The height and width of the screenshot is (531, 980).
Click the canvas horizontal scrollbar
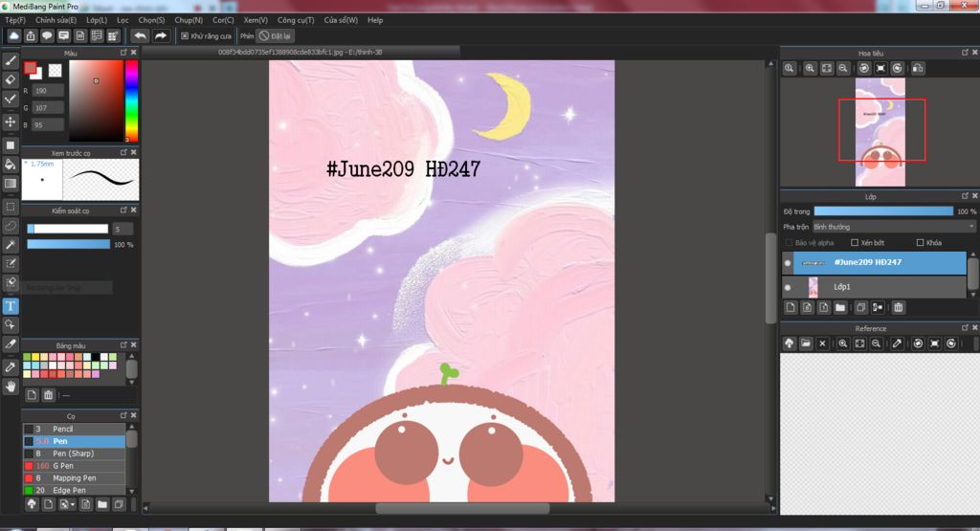click(462, 508)
